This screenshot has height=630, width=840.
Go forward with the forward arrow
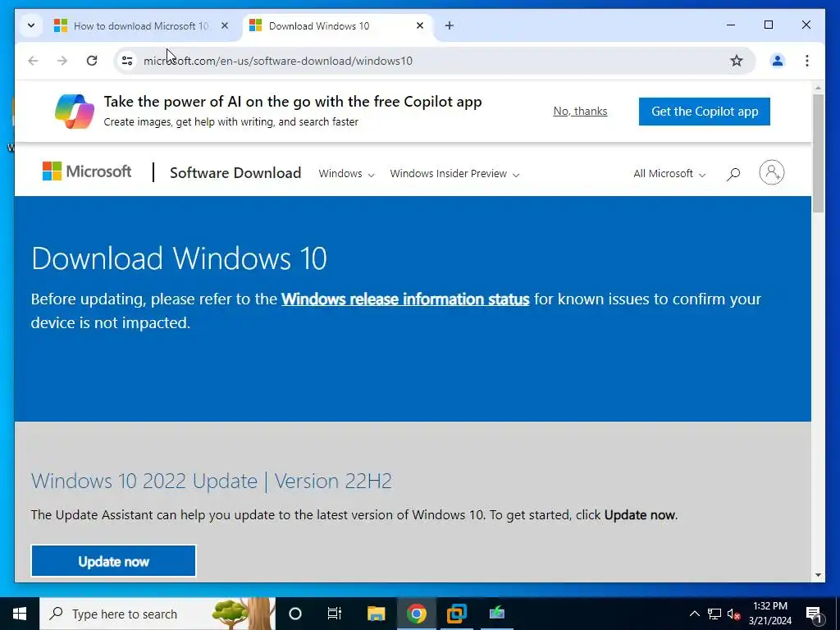point(62,61)
